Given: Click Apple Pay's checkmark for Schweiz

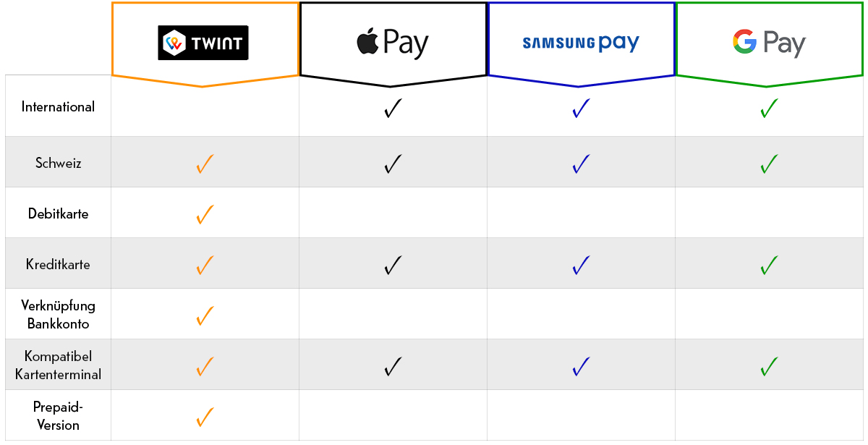Looking at the screenshot, I should 393,164.
